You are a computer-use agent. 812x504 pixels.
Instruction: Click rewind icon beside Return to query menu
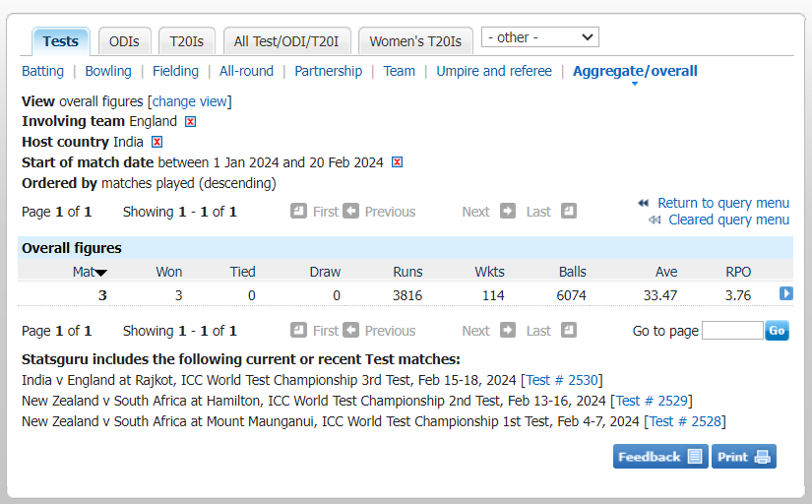643,203
